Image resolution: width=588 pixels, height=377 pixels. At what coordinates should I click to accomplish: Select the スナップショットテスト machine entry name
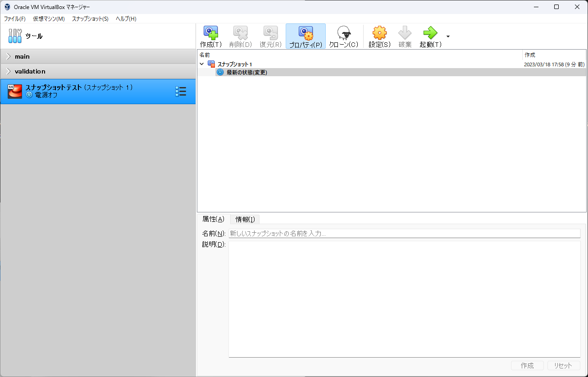[x=54, y=87]
